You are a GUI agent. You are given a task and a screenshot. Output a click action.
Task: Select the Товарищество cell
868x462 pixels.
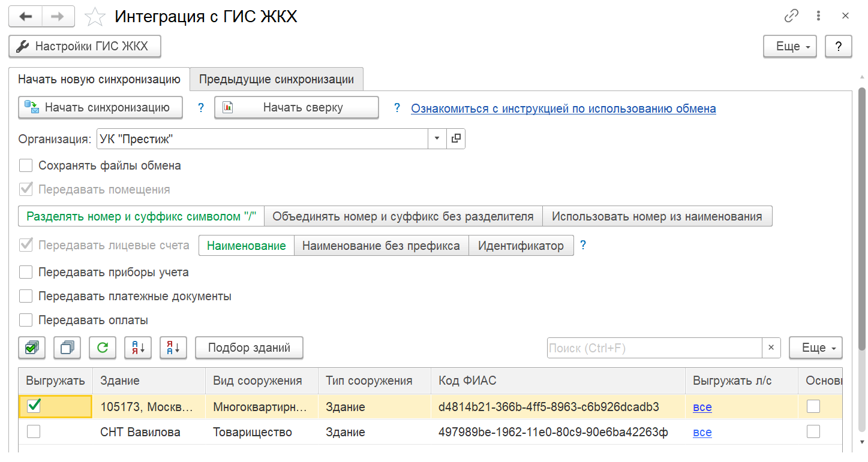[262, 432]
